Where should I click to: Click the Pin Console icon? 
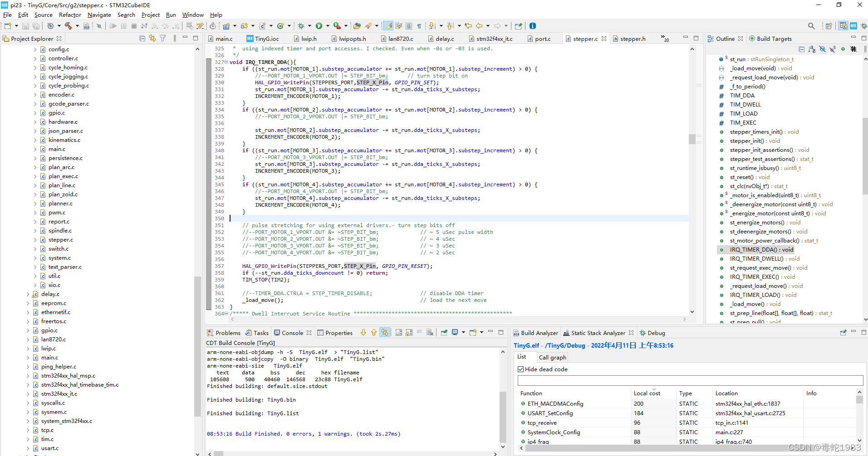pyautogui.click(x=444, y=332)
